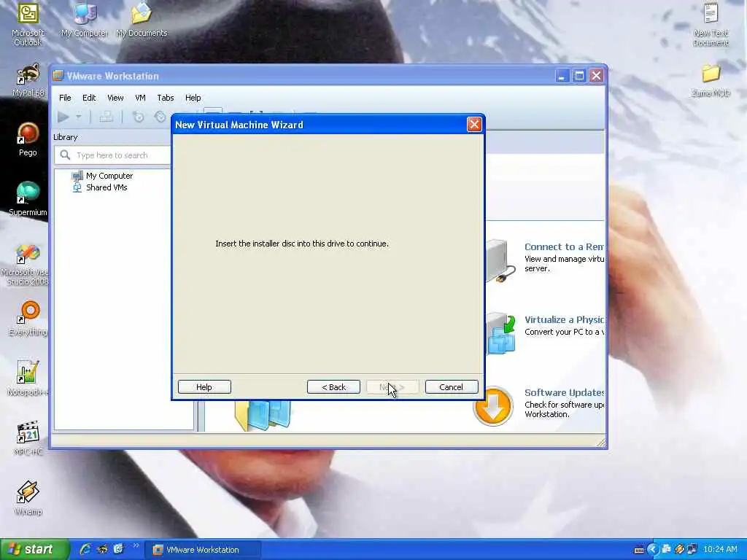Select the MPC-HC desktop shortcut
This screenshot has width=747, height=560.
[x=28, y=438]
